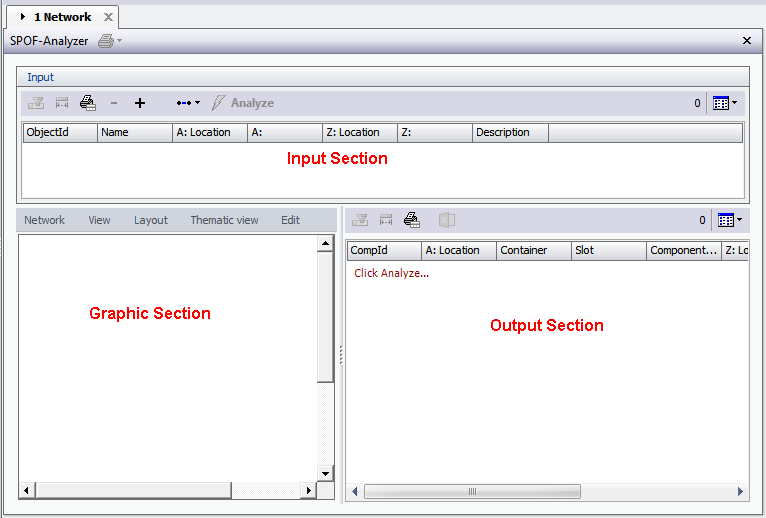Open the table view dropdown in Output toolbar
The width and height of the screenshot is (766, 518).
pos(730,220)
